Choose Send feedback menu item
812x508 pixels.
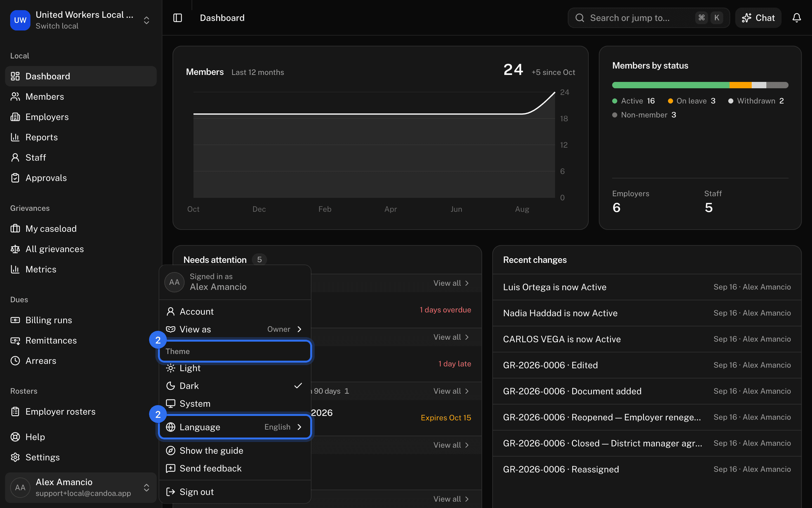point(235,468)
